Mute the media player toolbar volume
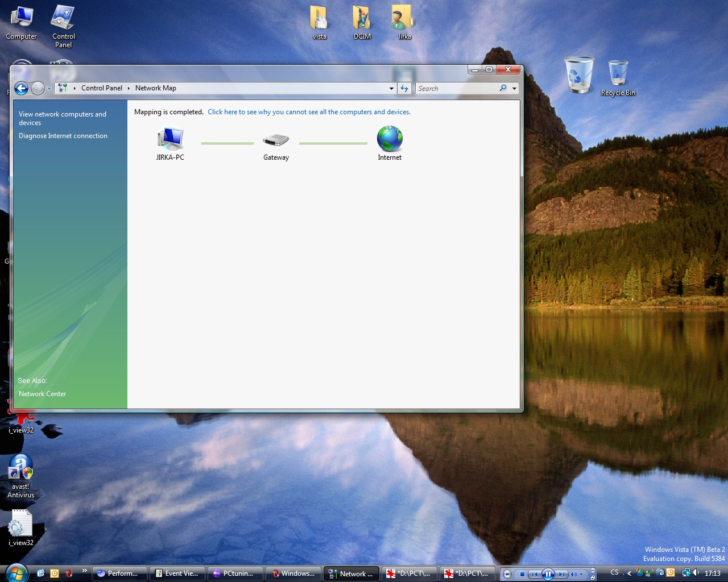Image resolution: width=728 pixels, height=582 pixels. click(574, 574)
